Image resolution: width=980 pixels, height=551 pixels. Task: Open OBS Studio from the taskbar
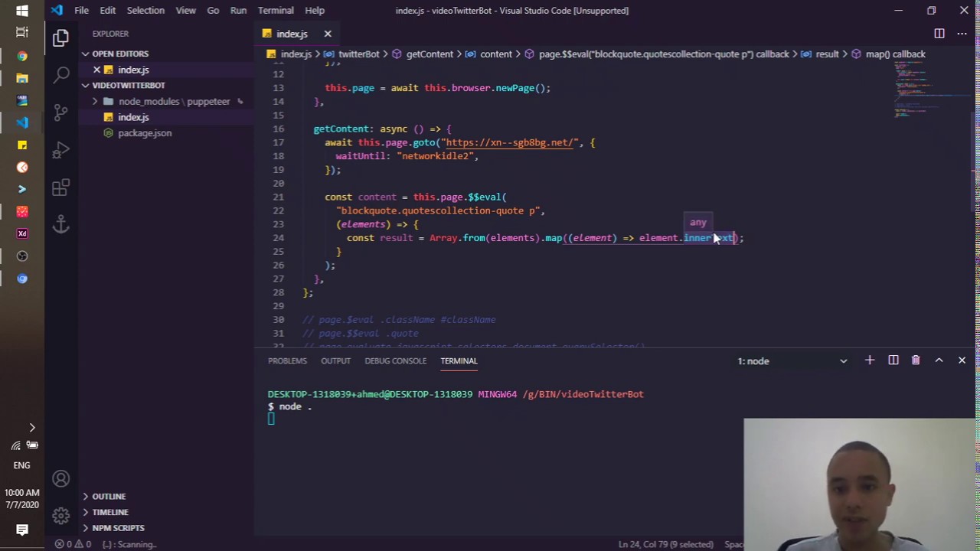[22, 256]
